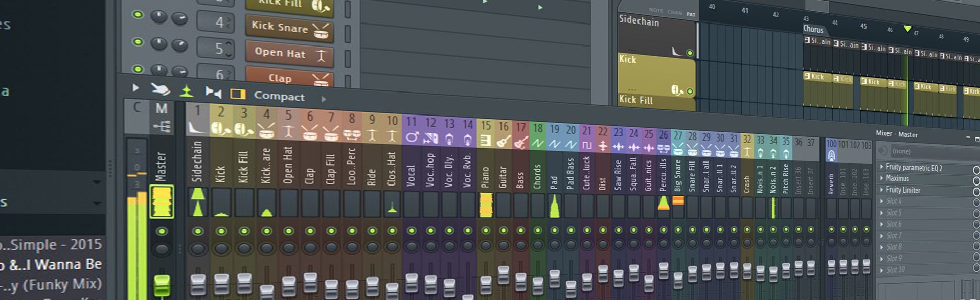Disable the Clap channel LED
The width and height of the screenshot is (980, 300).
138,68
